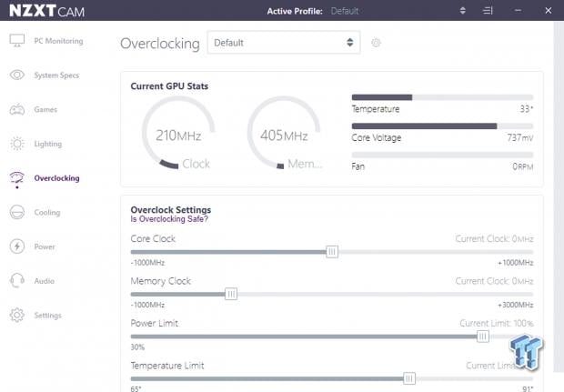
Task: Click the Audio headset icon
Action: pos(17,280)
